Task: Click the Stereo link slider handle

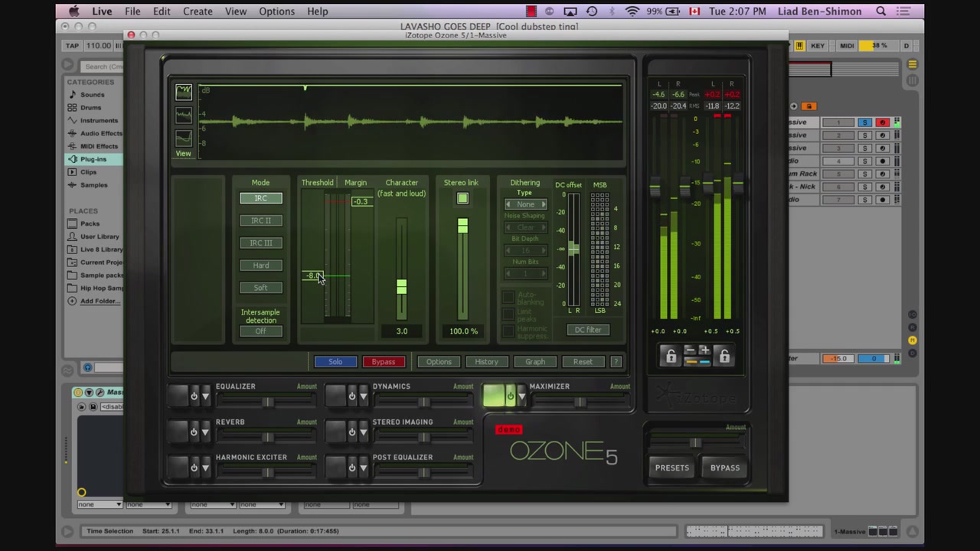Action: tap(462, 226)
